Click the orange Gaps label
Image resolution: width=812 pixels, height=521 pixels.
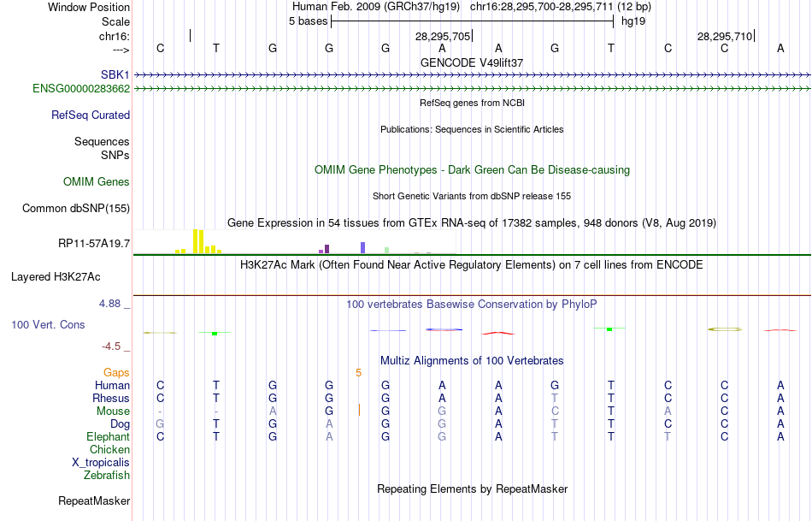pyautogui.click(x=116, y=373)
